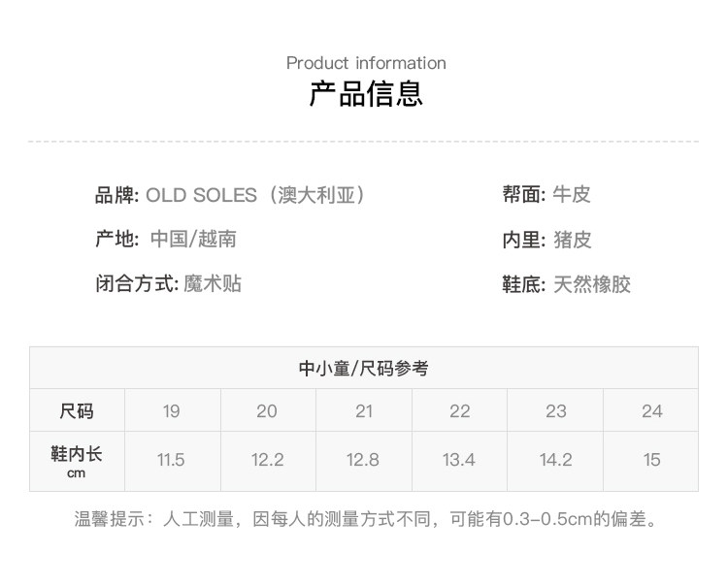Select size 20 in the table

[267, 411]
